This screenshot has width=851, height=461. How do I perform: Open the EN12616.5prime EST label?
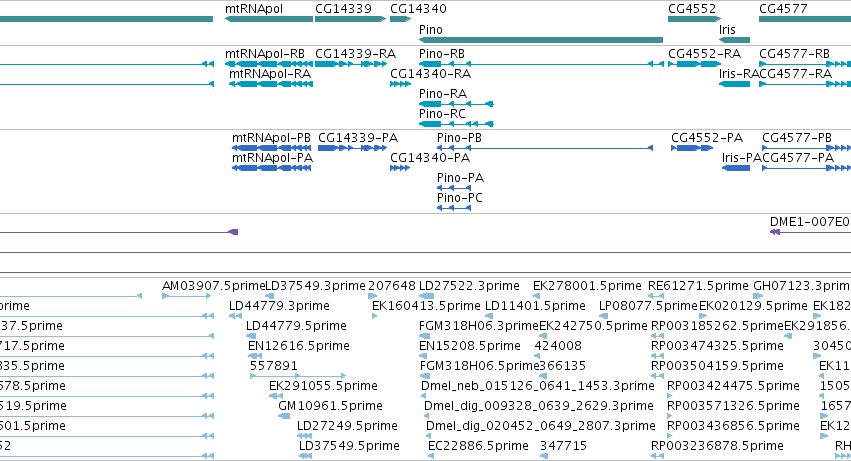299,346
